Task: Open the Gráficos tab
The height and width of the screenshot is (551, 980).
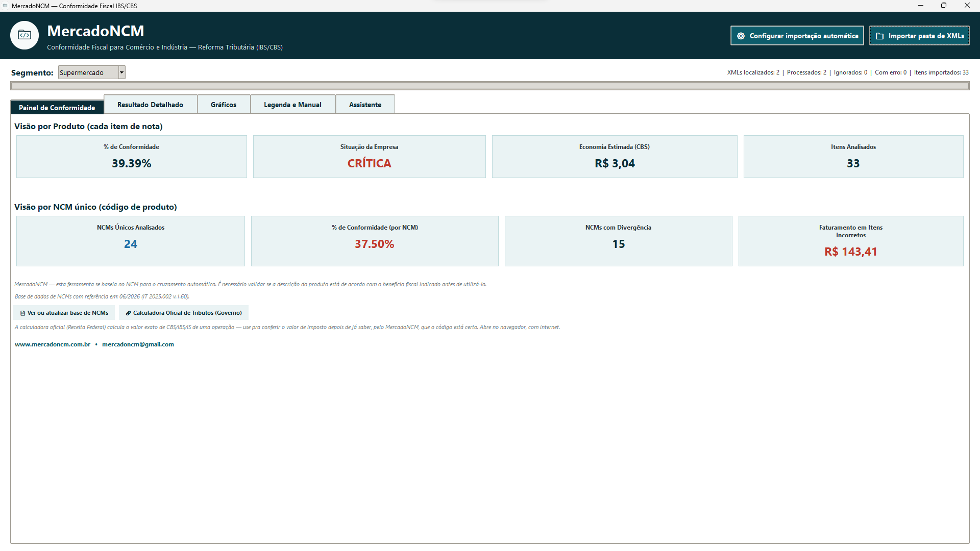Action: click(x=224, y=105)
